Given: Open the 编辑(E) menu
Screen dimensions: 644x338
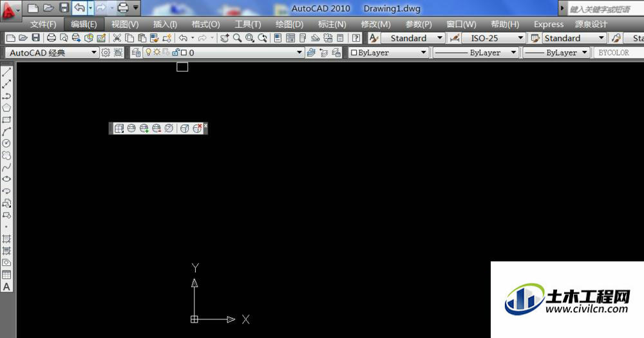Looking at the screenshot, I should 84,24.
